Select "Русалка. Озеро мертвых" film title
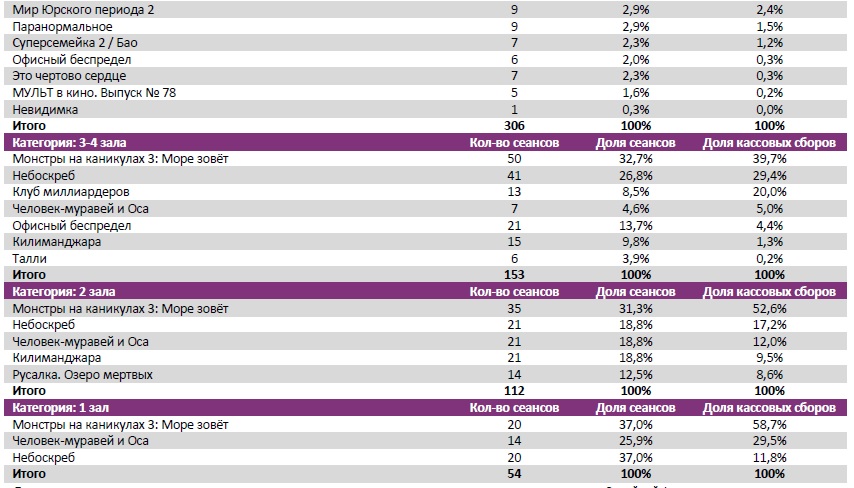The width and height of the screenshot is (854, 488). tap(84, 374)
